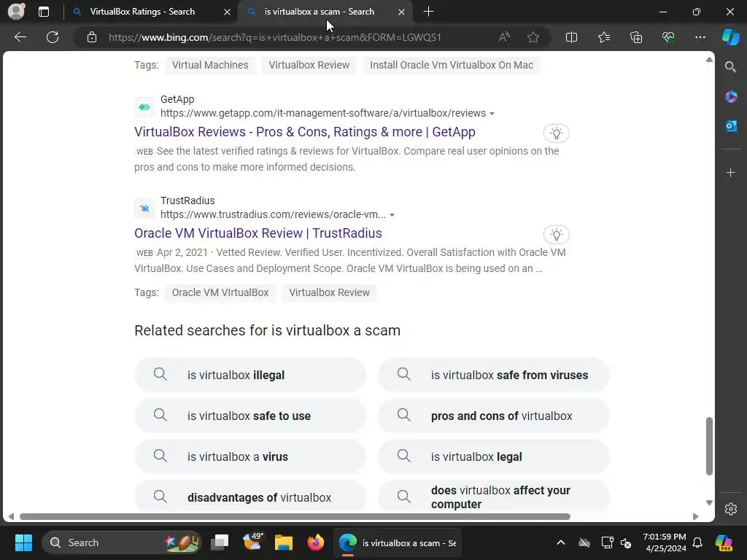
Task: Search related: pros and cons of virtualbox
Action: tap(494, 416)
